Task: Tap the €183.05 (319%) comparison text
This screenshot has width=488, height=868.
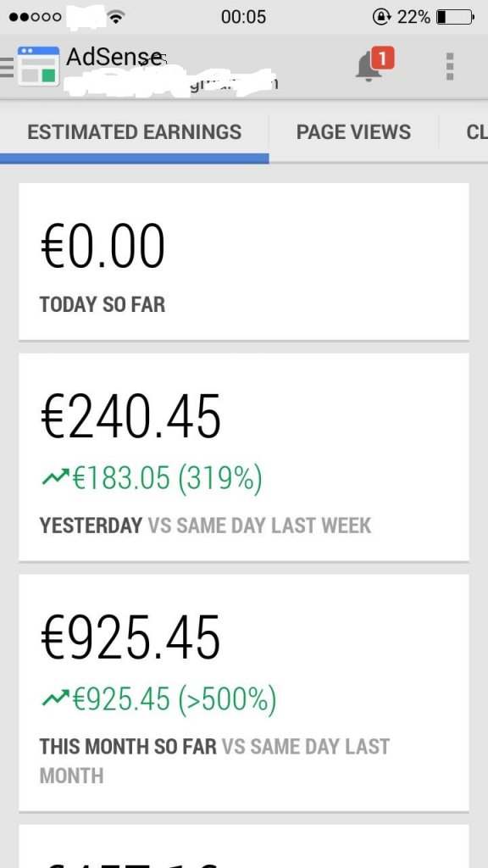Action: (167, 477)
